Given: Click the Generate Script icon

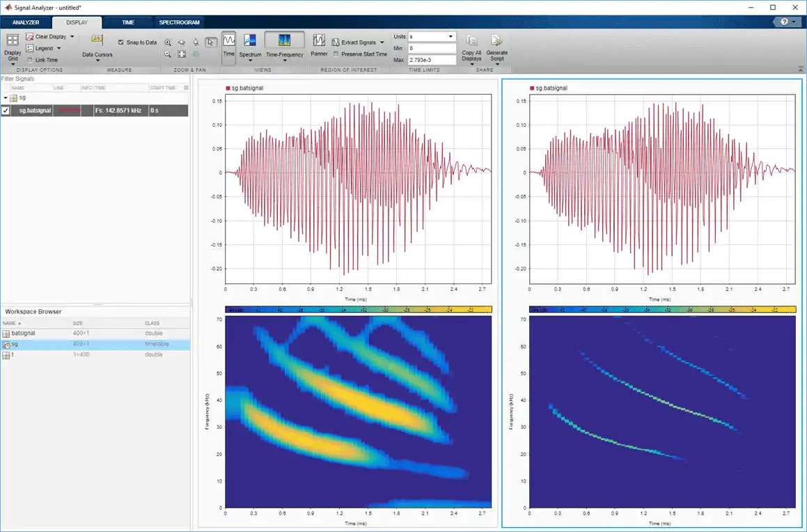Looking at the screenshot, I should coord(496,40).
